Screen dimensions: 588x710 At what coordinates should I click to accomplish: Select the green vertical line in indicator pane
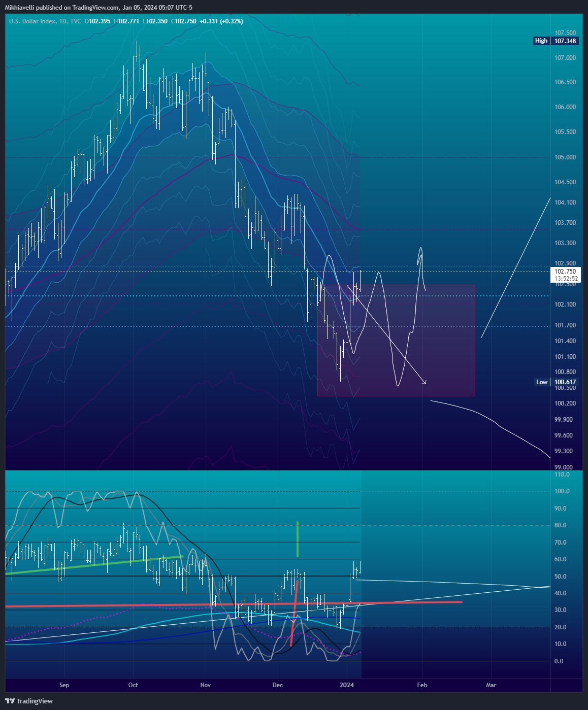click(x=298, y=539)
